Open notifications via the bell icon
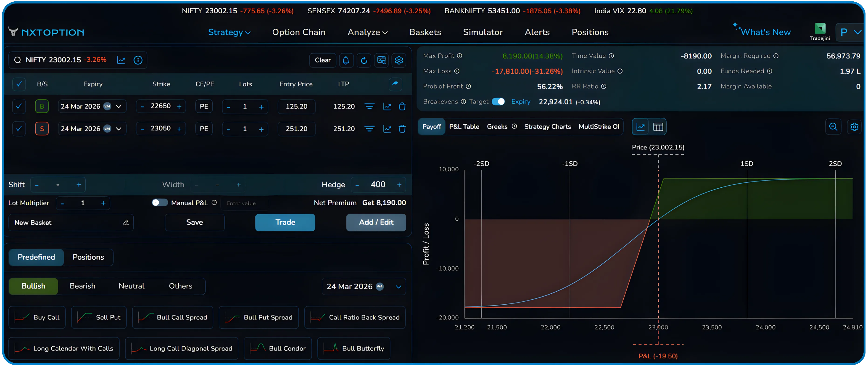This screenshot has height=368, width=868. click(x=347, y=60)
